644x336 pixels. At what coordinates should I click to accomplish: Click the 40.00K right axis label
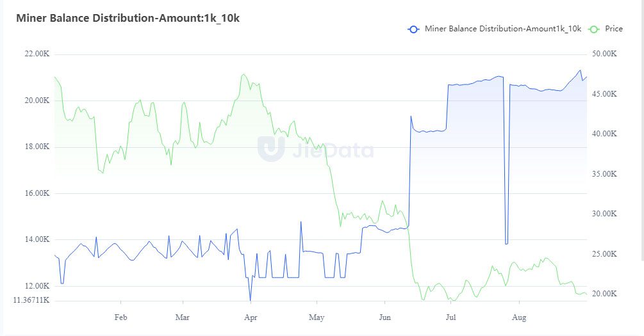click(604, 134)
